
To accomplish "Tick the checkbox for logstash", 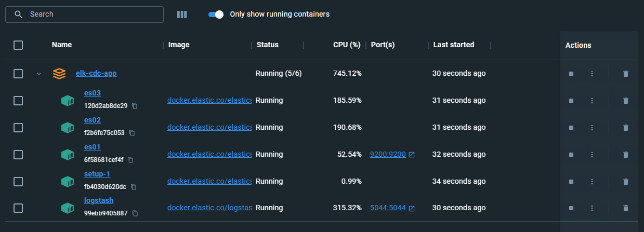I will tap(18, 208).
